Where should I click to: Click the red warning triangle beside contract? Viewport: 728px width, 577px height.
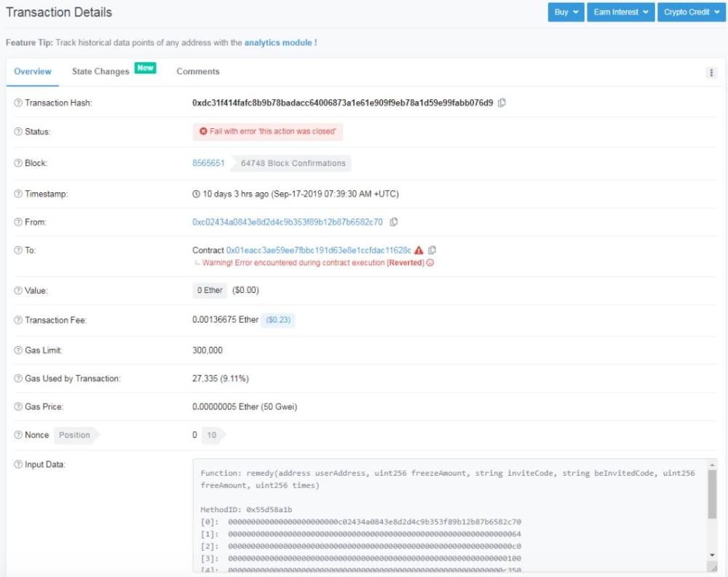419,250
